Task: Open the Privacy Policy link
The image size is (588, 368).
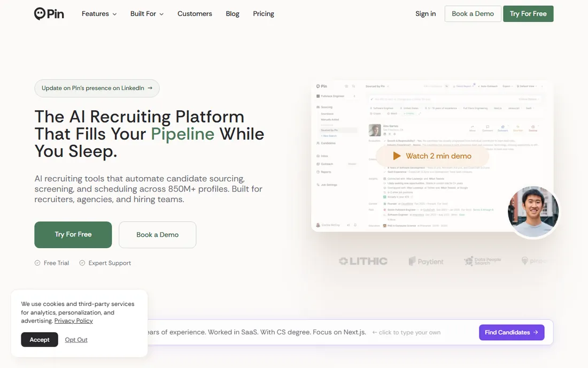Action: pyautogui.click(x=74, y=321)
